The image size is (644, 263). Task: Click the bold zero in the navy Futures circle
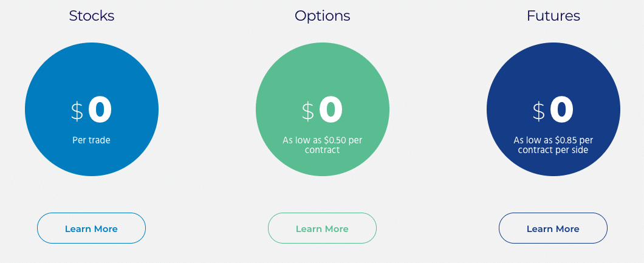click(561, 109)
